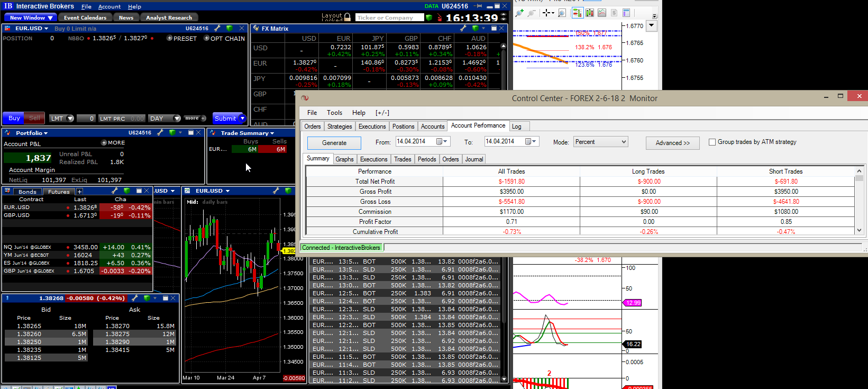The width and height of the screenshot is (868, 389).
Task: Open the indicators icon in the chart toolbar
Action: click(601, 13)
